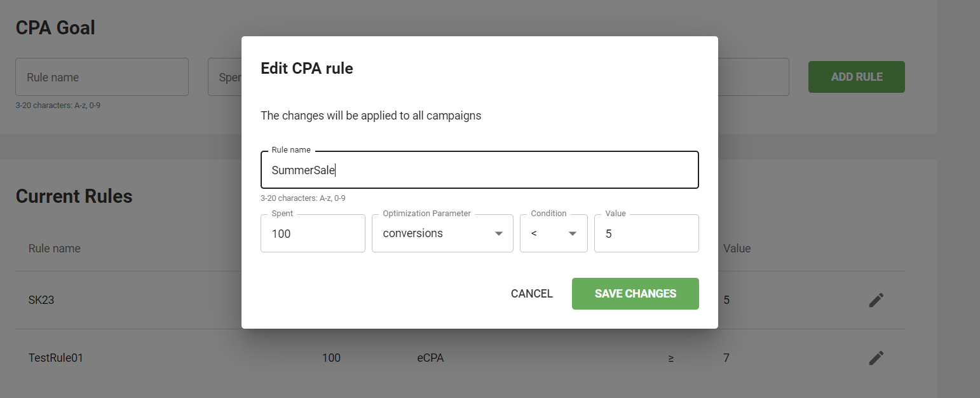Image resolution: width=980 pixels, height=398 pixels.
Task: Select the SK23 rule name cell
Action: [41, 300]
